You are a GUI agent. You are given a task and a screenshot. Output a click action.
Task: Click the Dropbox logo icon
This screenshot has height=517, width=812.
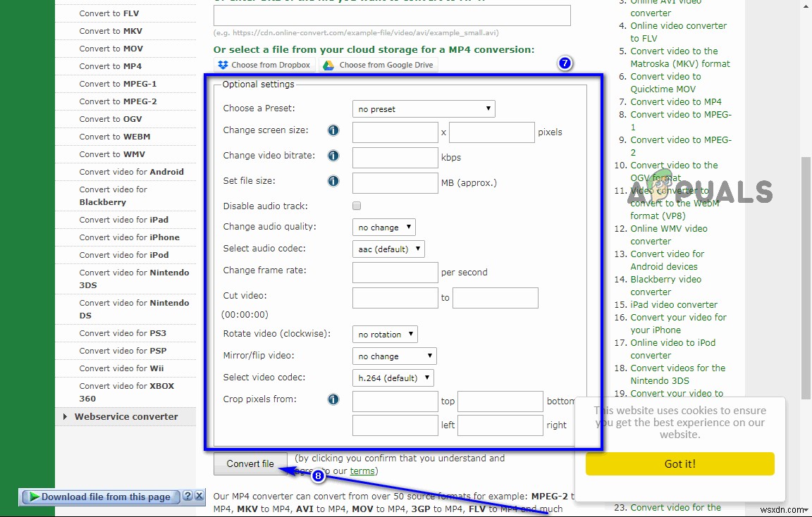click(x=223, y=66)
